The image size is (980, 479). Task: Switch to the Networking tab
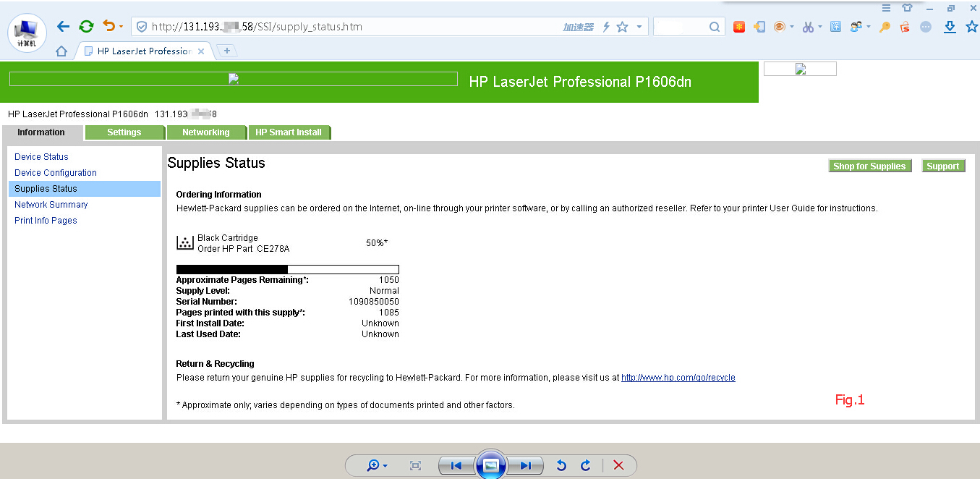pos(206,132)
